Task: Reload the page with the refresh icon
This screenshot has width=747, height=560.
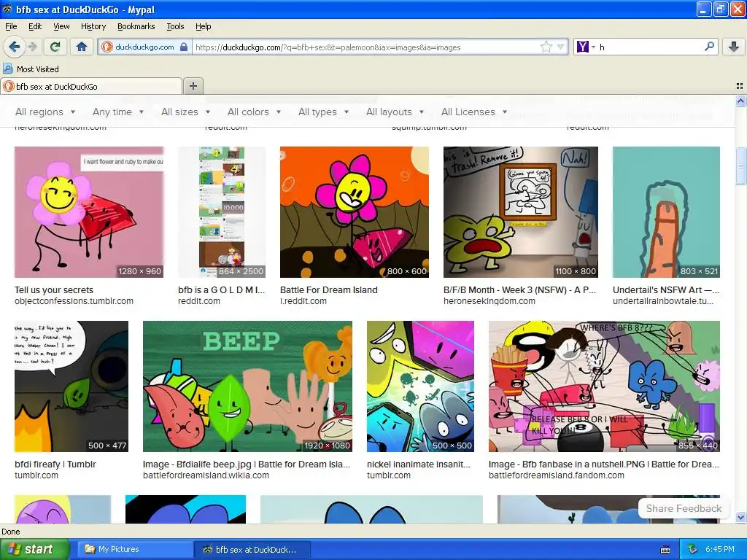Action: click(x=55, y=47)
